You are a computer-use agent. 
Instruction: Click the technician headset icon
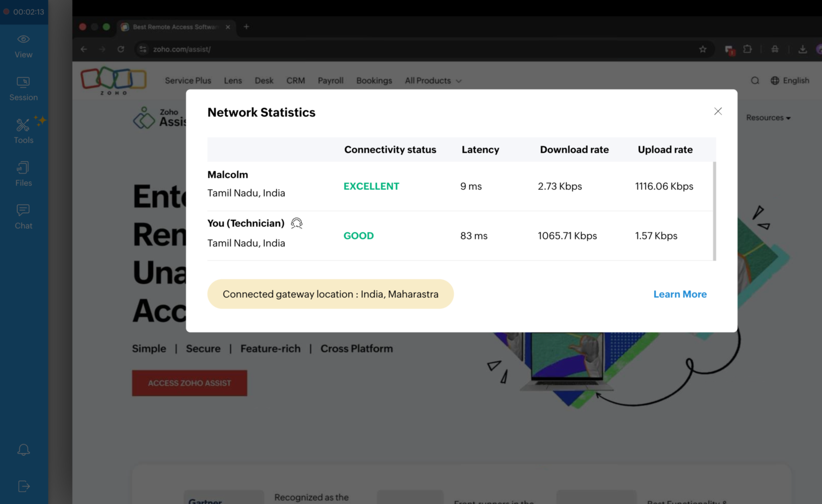[x=296, y=223]
